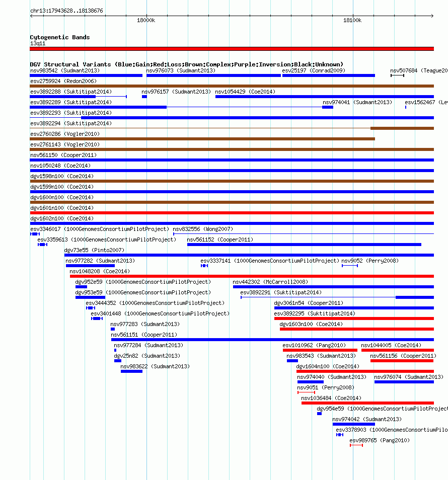448x480 pixels.
Task: Click dgv953e59 1000Genomes label
Action: (x=143, y=292)
